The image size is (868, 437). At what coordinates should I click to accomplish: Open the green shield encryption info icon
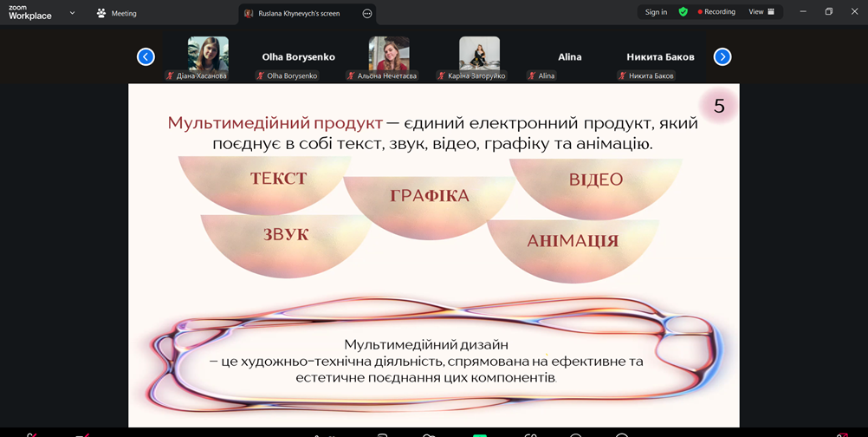click(x=683, y=12)
